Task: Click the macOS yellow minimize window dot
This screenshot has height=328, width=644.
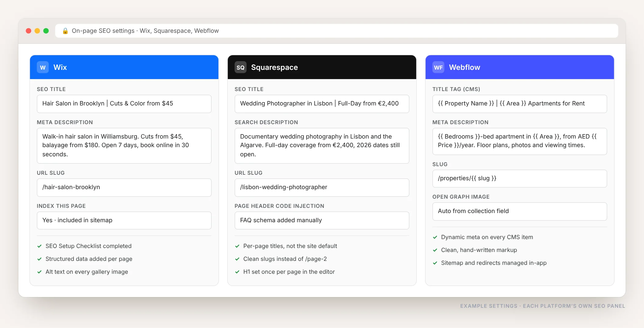Action: coord(37,31)
